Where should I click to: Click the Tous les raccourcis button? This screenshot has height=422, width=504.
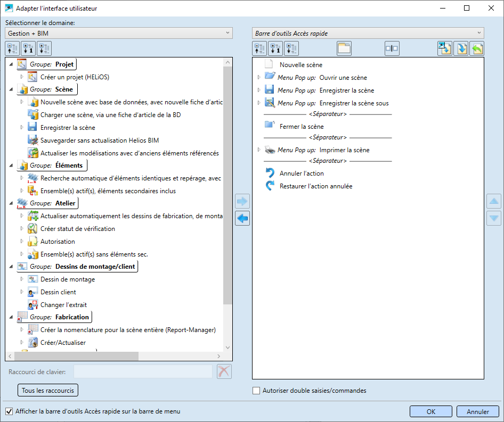48,390
